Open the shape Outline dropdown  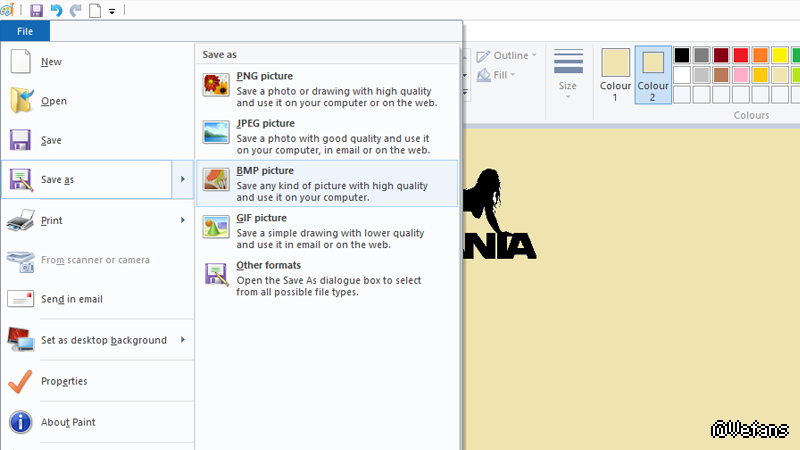(507, 55)
